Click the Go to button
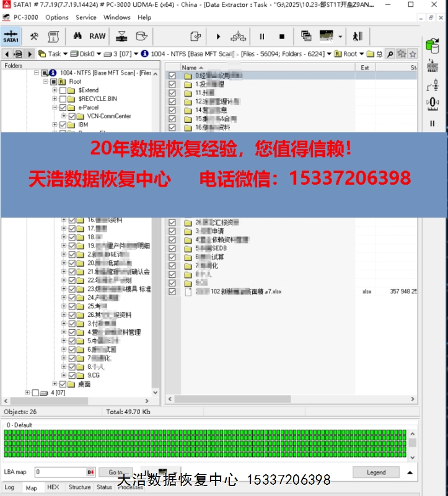 (x=116, y=472)
